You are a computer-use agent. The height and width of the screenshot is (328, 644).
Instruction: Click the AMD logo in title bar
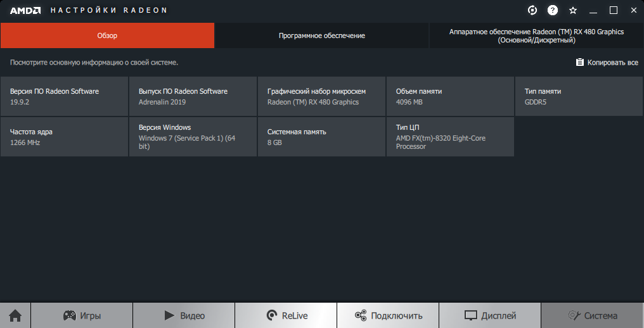(x=25, y=11)
